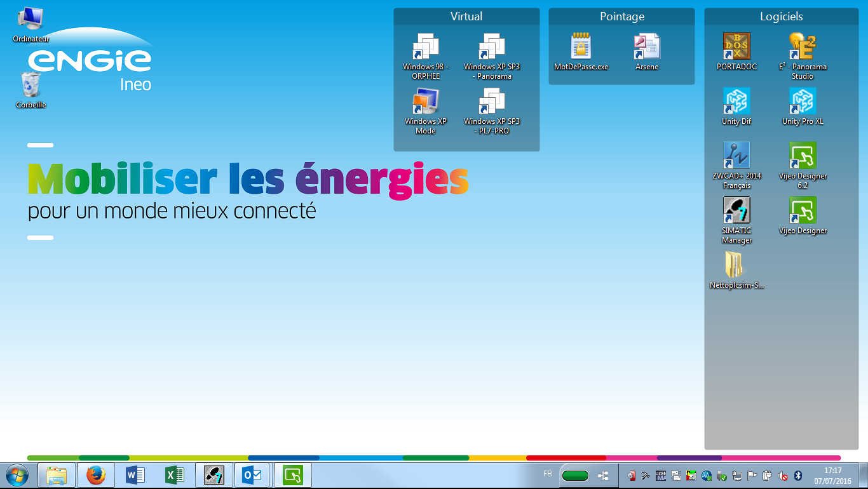
Task: Select the Nettoplcsim folder on the desktop
Action: pyautogui.click(x=736, y=266)
